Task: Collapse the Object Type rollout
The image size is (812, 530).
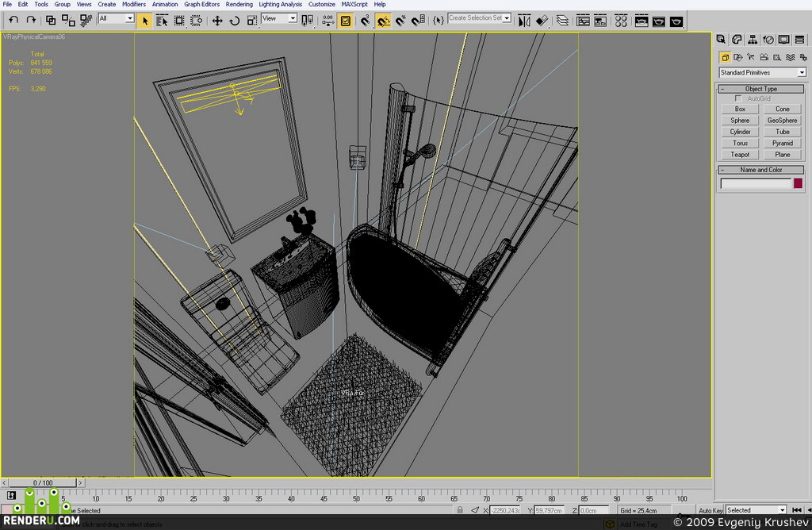Action: pos(760,89)
